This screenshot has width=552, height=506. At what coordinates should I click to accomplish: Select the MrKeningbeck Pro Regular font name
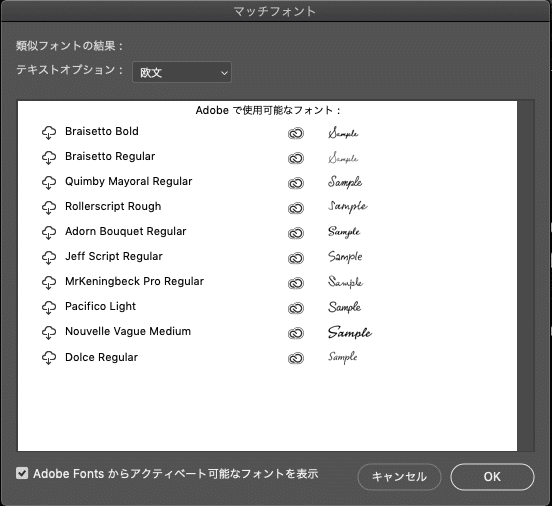[134, 282]
